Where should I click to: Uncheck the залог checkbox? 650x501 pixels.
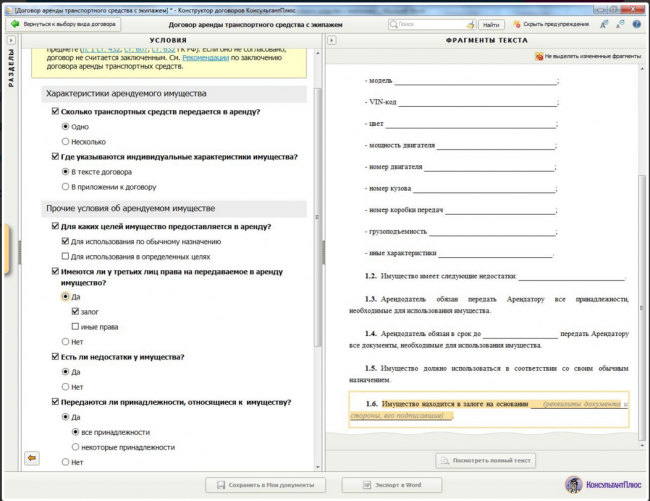pyautogui.click(x=75, y=311)
